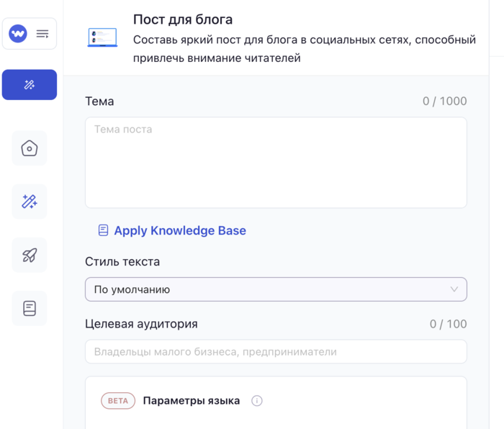This screenshot has height=429, width=504.
Task: Select the highlighted blue magic wand button
Action: [30, 85]
